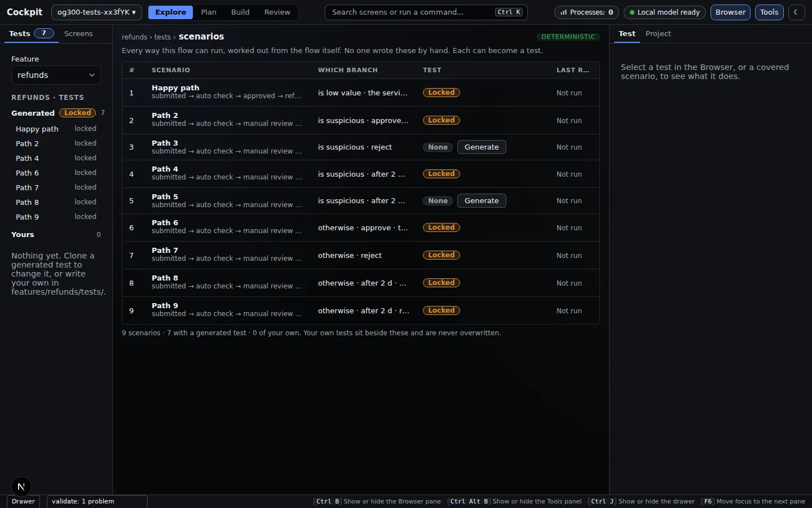812x508 pixels.
Task: Select the Test tab in right panel
Action: coord(627,33)
